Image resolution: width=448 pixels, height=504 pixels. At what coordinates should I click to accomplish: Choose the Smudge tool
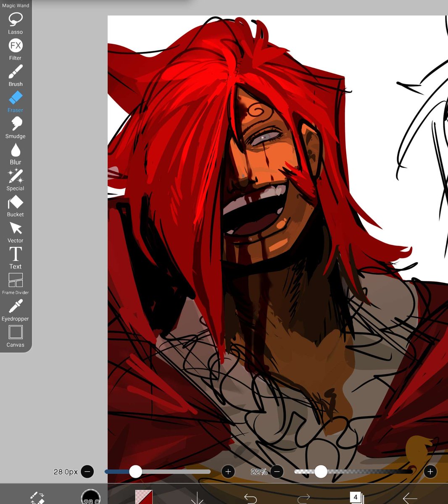pyautogui.click(x=15, y=128)
